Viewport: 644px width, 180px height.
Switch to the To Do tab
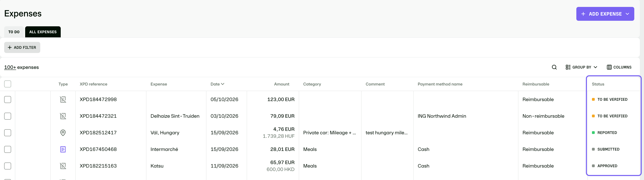tap(14, 32)
